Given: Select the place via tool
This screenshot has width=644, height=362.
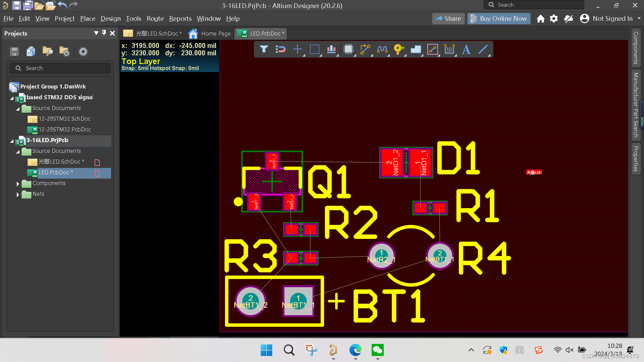Looking at the screenshot, I should pyautogui.click(x=399, y=49).
